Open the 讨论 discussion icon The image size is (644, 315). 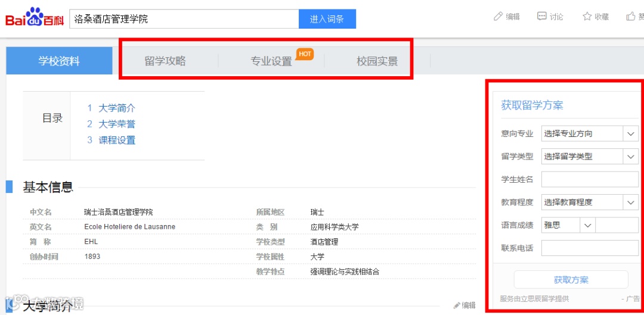(541, 17)
